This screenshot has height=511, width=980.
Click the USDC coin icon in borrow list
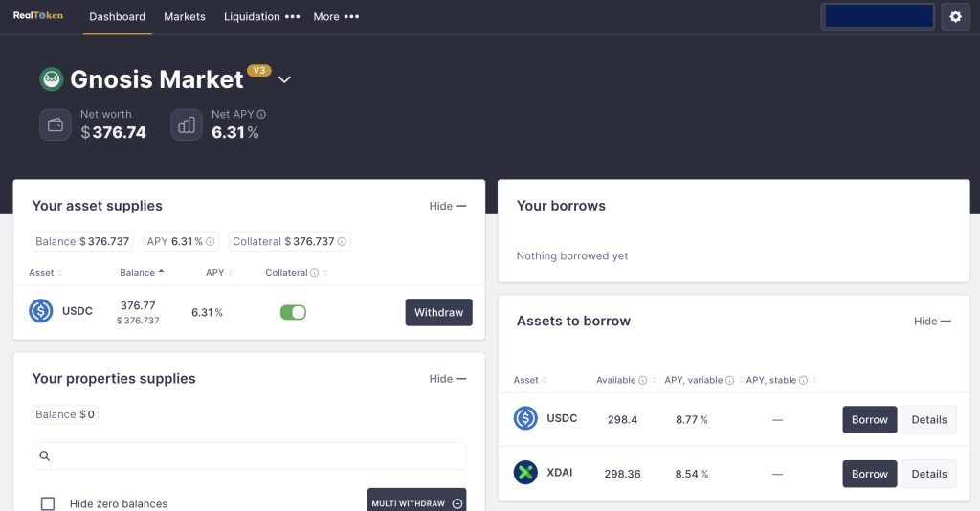click(525, 418)
